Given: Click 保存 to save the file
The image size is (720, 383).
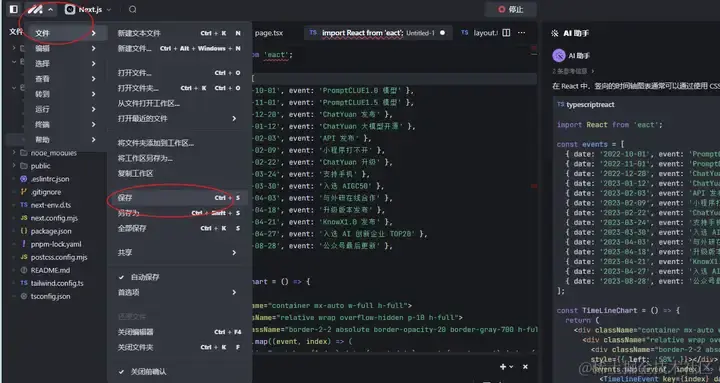Looking at the screenshot, I should [179, 197].
